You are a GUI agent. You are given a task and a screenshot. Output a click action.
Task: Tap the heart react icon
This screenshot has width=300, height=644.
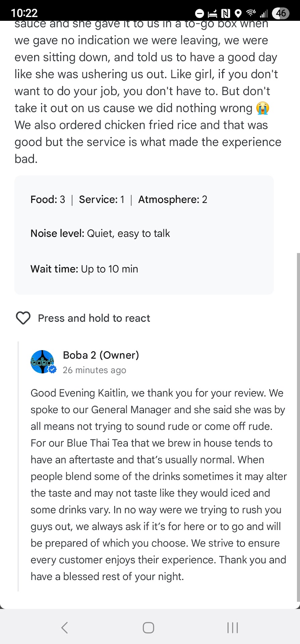tap(23, 318)
